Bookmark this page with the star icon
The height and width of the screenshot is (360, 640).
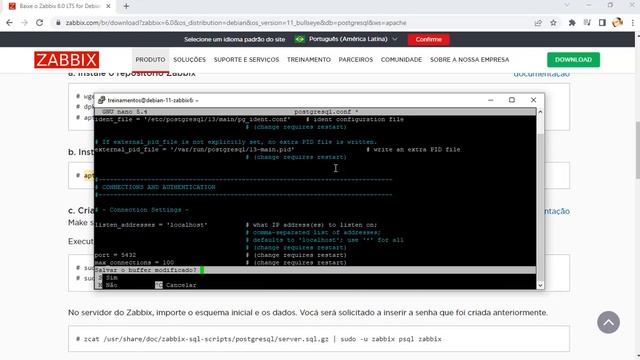[553, 23]
